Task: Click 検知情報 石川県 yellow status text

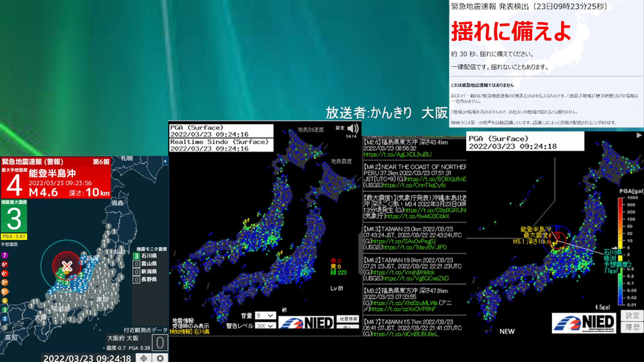Action: pyautogui.click(x=190, y=332)
